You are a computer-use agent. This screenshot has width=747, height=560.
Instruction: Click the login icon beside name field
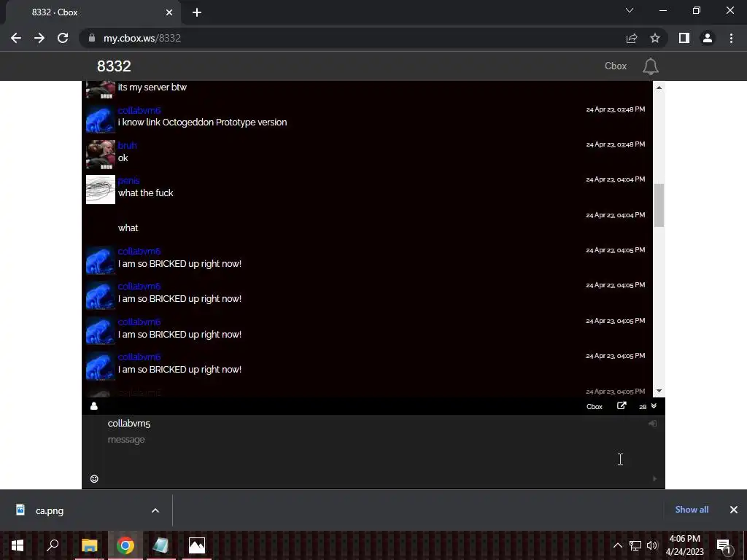click(653, 424)
